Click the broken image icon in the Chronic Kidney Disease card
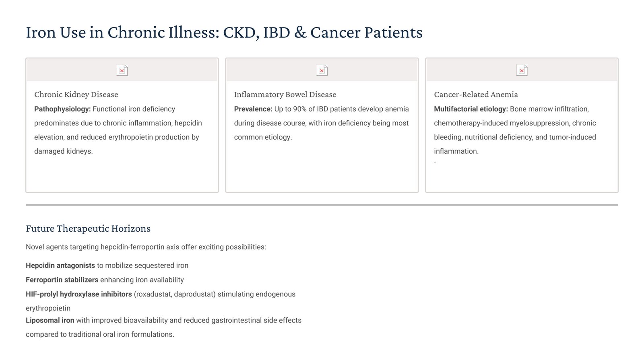This screenshot has width=644, height=362. pyautogui.click(x=122, y=70)
